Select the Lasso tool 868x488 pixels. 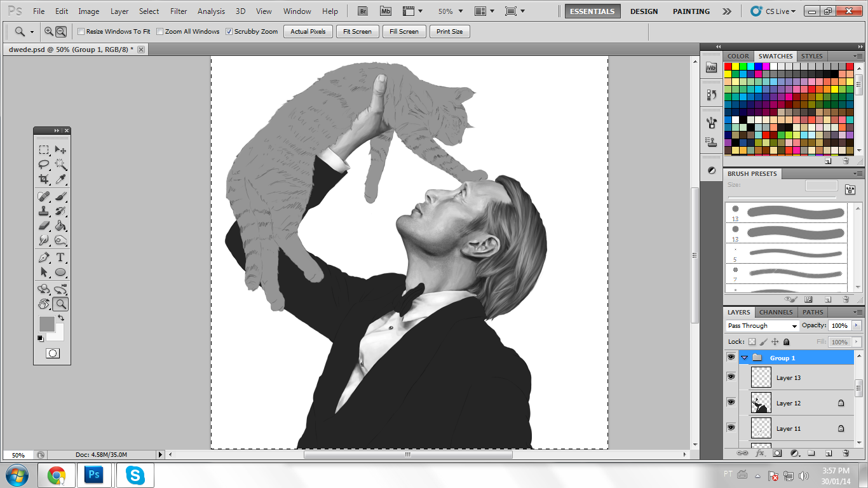pyautogui.click(x=44, y=165)
